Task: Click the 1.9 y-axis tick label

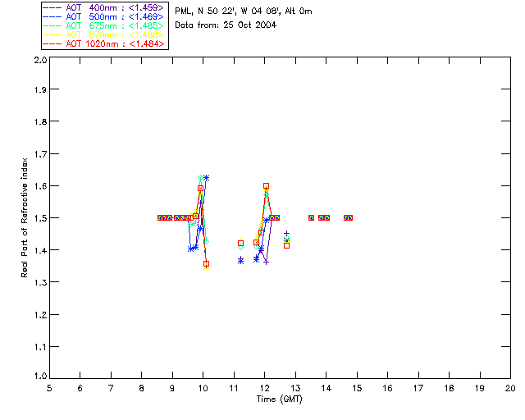Action: coord(40,89)
